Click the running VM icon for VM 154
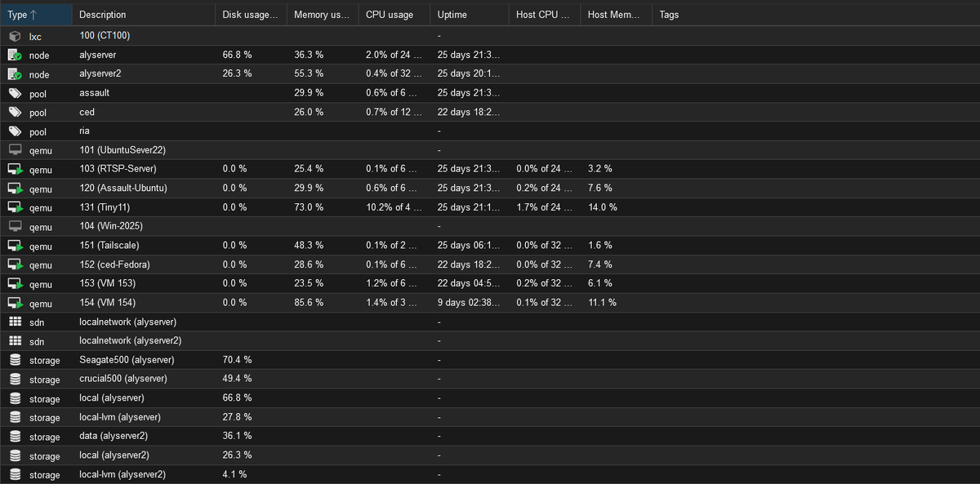 [15, 303]
